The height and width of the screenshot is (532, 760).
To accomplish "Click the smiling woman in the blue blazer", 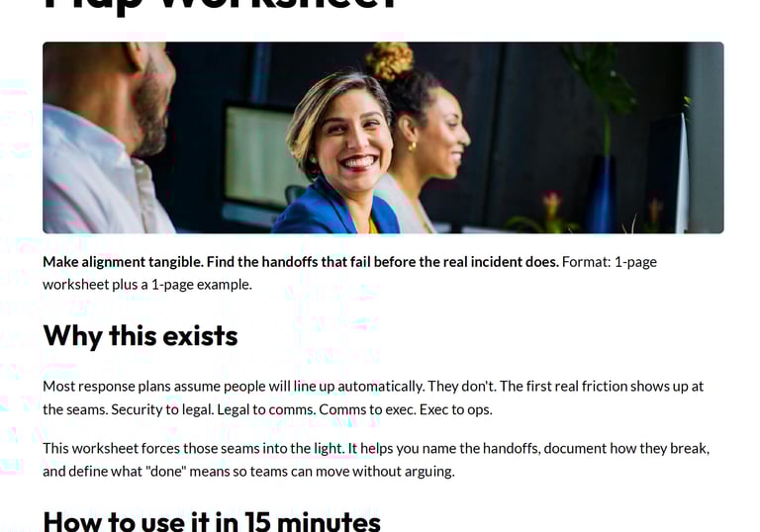I will click(339, 155).
